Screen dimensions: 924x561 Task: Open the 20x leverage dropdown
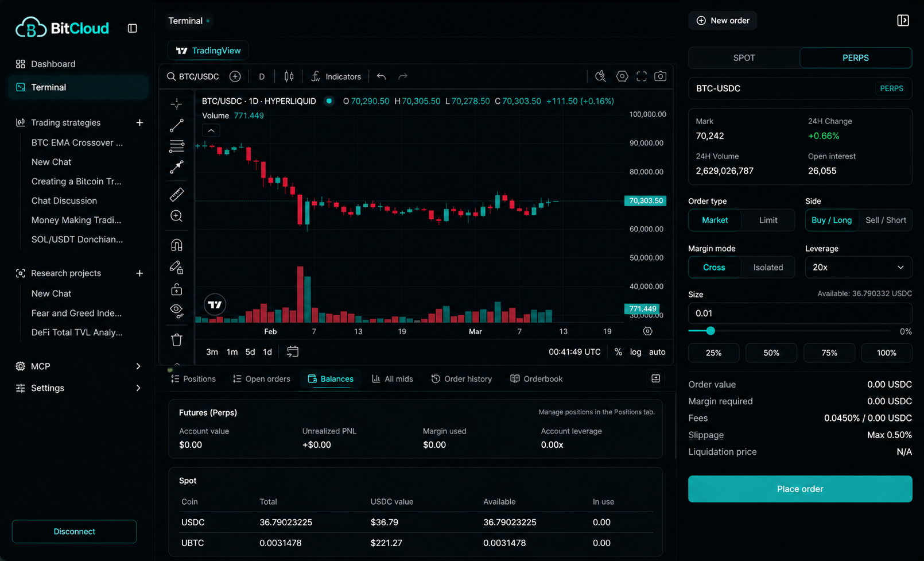click(859, 267)
